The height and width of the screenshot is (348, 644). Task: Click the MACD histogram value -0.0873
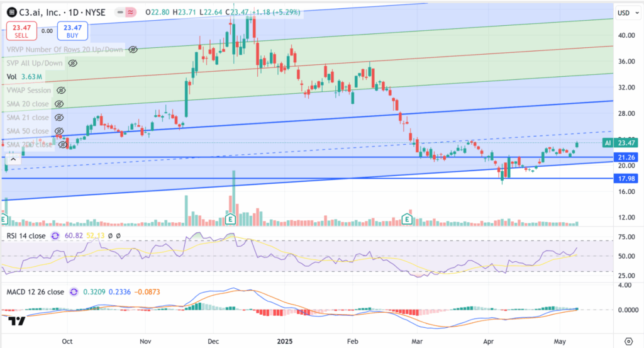(x=147, y=292)
